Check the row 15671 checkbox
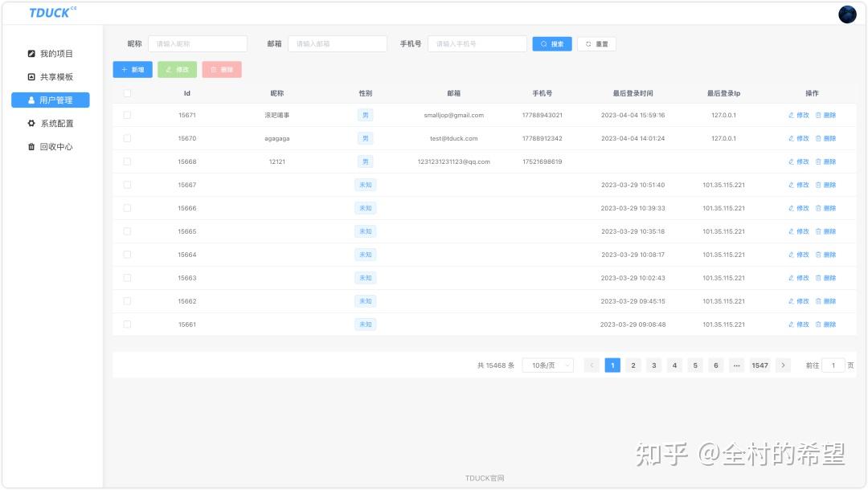Viewport: 868px width, 490px height. (x=127, y=115)
